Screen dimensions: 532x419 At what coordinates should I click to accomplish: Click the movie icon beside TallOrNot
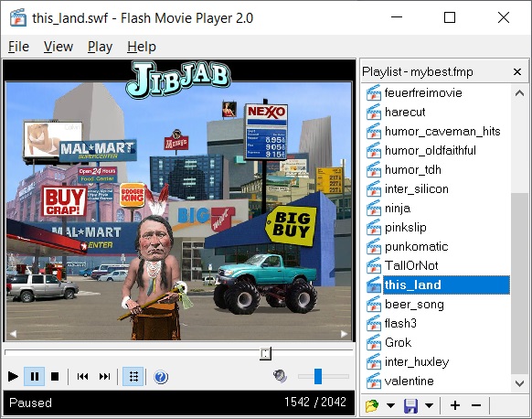(374, 265)
